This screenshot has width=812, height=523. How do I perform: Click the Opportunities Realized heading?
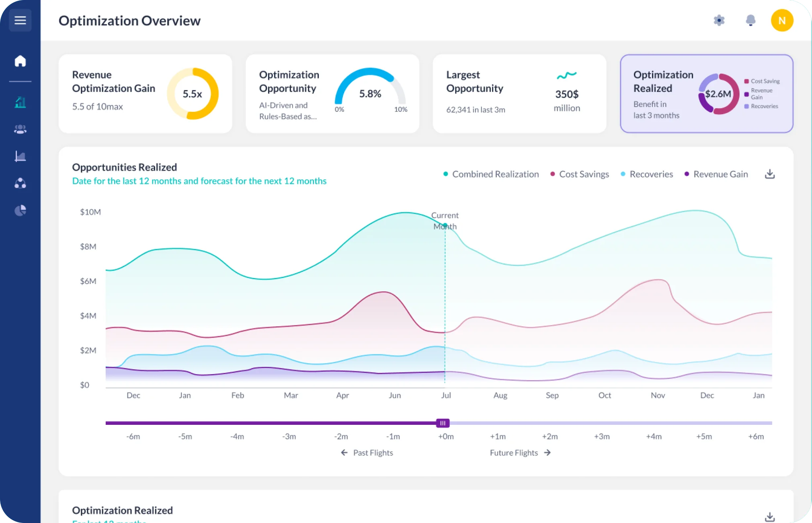(125, 167)
